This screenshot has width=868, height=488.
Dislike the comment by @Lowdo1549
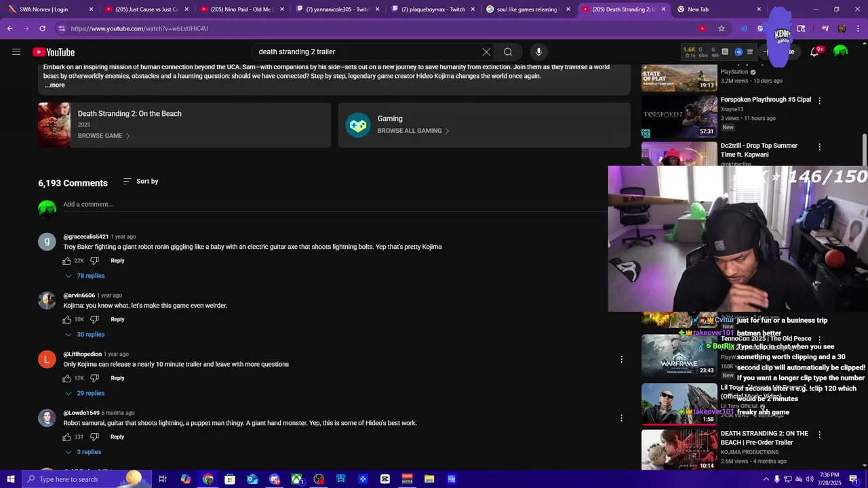pos(95,437)
